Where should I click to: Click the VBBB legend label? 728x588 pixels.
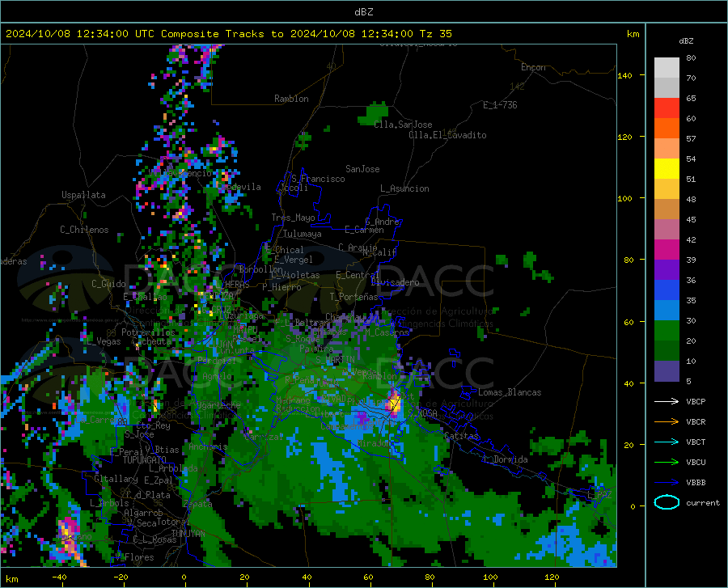point(696,483)
